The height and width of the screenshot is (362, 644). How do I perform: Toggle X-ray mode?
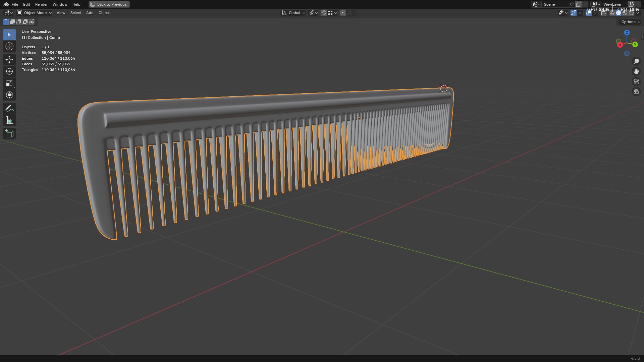tap(603, 13)
